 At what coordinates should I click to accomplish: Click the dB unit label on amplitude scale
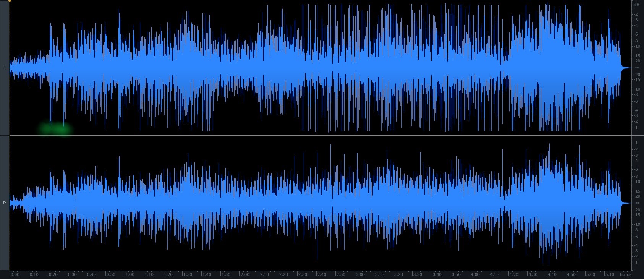[x=636, y=5]
